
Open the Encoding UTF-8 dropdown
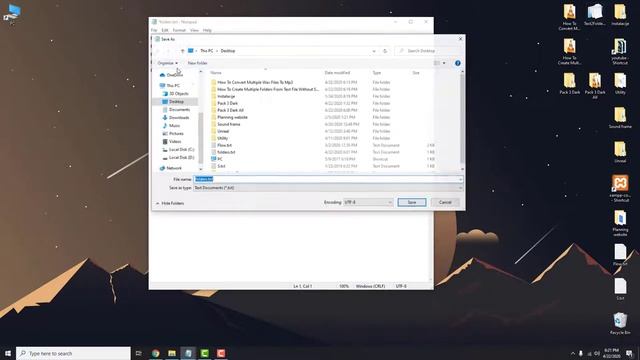click(368, 202)
